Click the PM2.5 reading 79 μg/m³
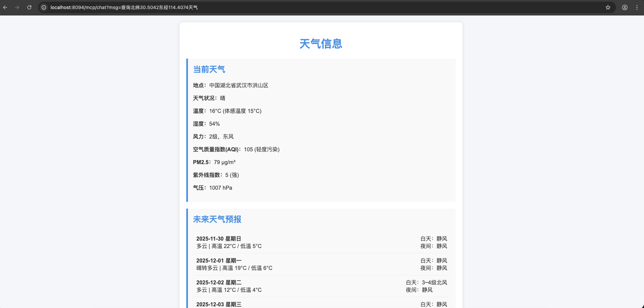644x308 pixels. [x=224, y=162]
